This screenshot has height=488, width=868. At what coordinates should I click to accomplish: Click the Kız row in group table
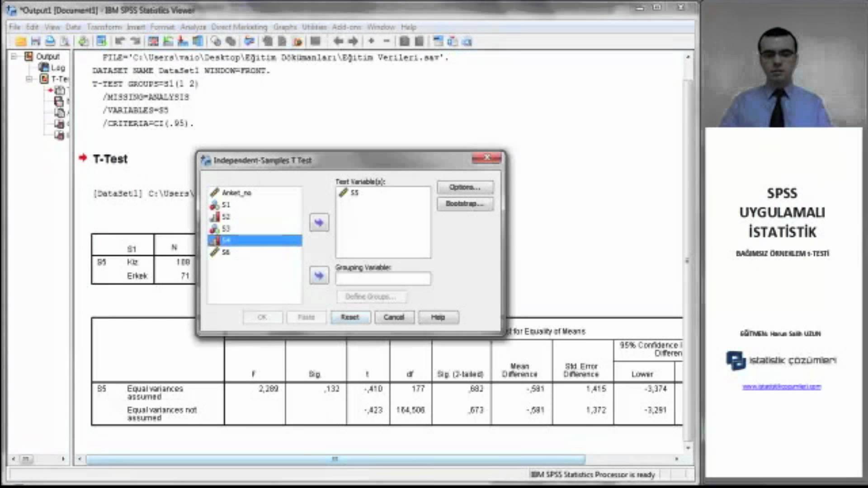(144, 263)
